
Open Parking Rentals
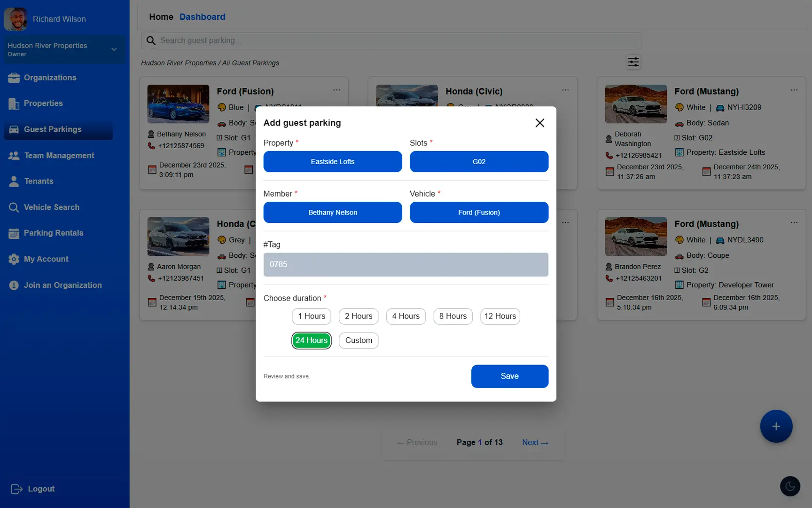53,233
